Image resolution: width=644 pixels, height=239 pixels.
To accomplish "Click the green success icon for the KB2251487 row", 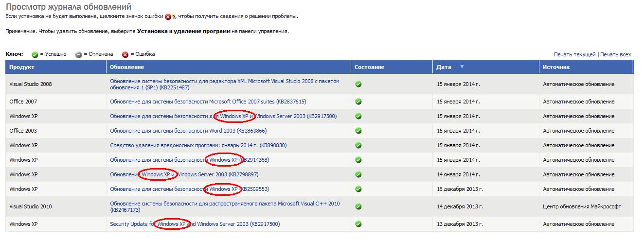I will click(358, 84).
